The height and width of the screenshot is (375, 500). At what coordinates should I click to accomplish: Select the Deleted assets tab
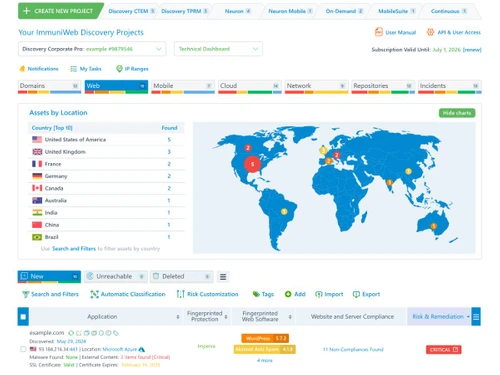[x=182, y=277]
